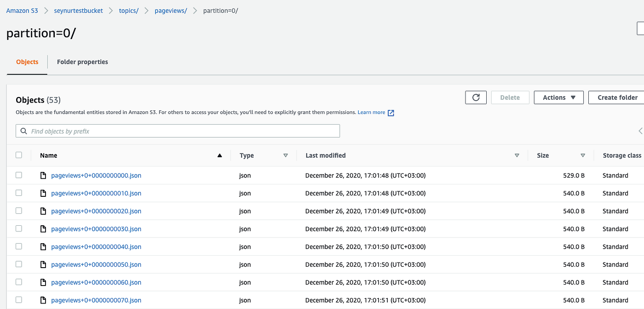Click file icon of pageviews+0+0000000040.json

(43, 247)
